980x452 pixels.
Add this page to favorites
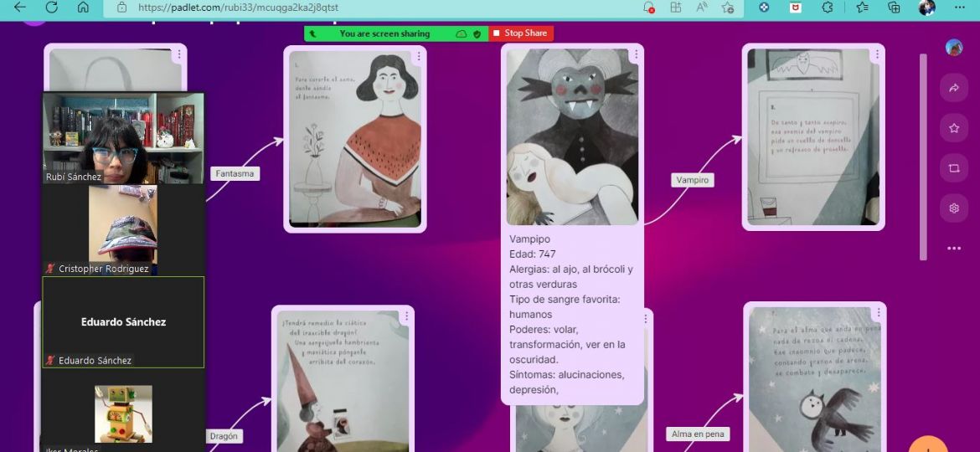point(728,8)
